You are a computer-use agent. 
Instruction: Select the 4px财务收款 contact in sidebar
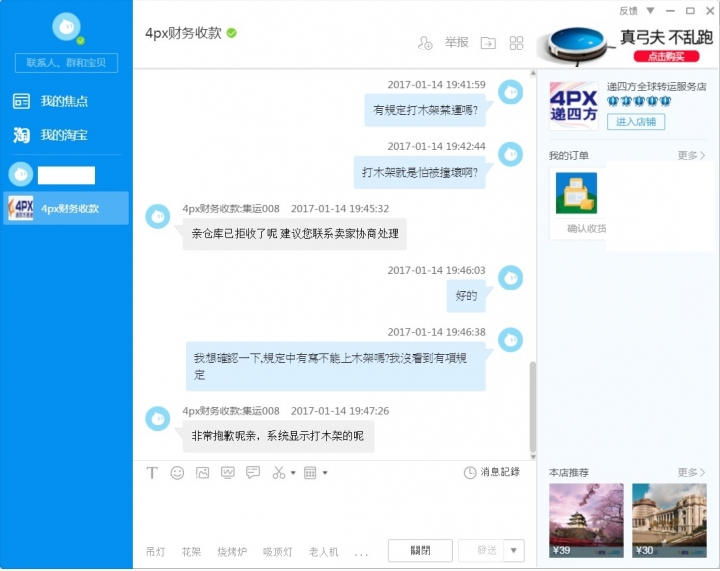point(66,208)
